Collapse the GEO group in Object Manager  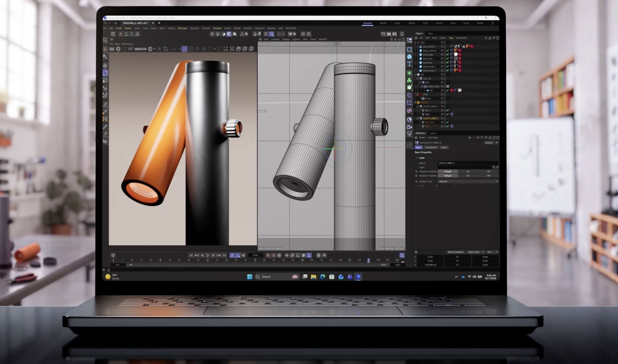[x=415, y=43]
